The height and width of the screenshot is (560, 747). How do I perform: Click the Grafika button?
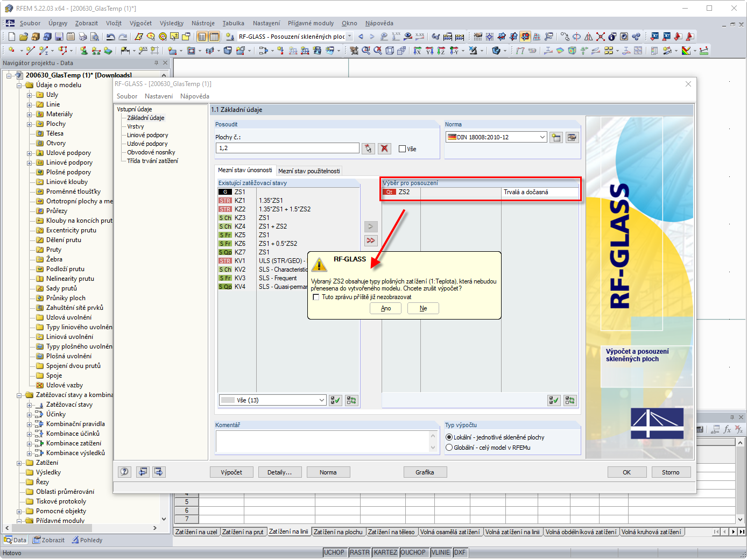tap(425, 472)
